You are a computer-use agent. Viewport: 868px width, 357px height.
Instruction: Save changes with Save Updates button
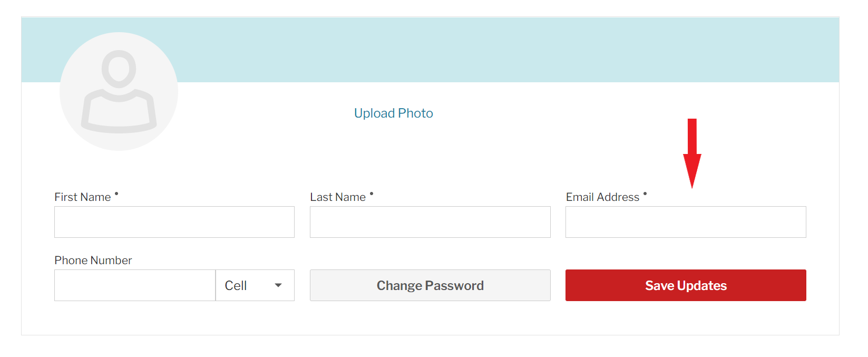(686, 285)
